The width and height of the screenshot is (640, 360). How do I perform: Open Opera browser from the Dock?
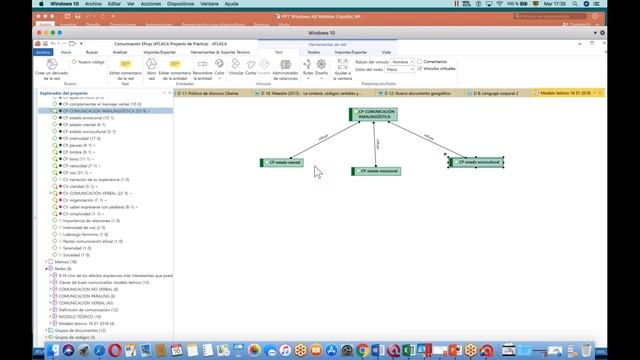coord(115,350)
